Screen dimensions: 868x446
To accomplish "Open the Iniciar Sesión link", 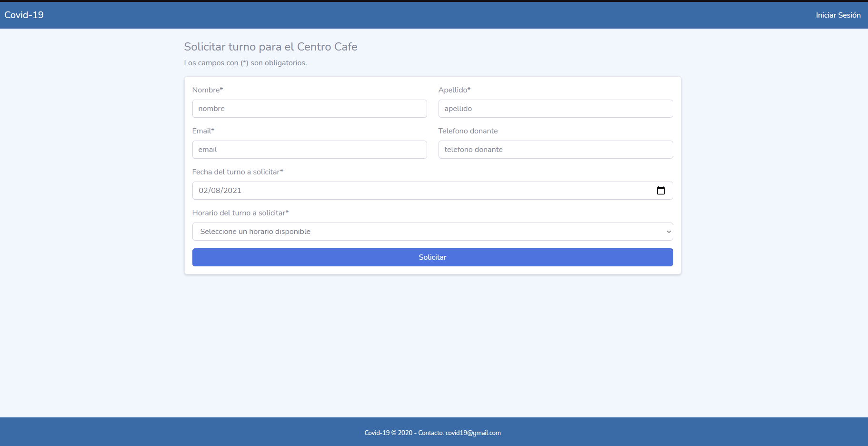I will (838, 15).
